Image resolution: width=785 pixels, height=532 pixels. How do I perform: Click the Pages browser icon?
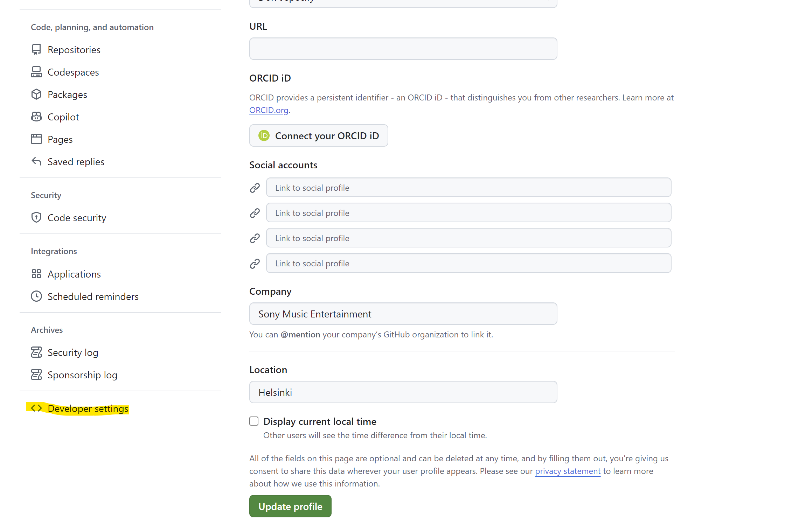pos(36,139)
